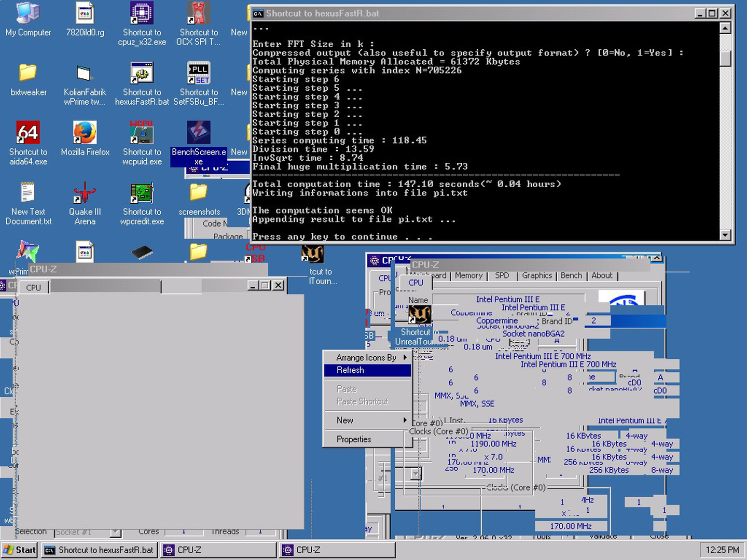Open the Socket #1 selection dropdown

point(115,533)
